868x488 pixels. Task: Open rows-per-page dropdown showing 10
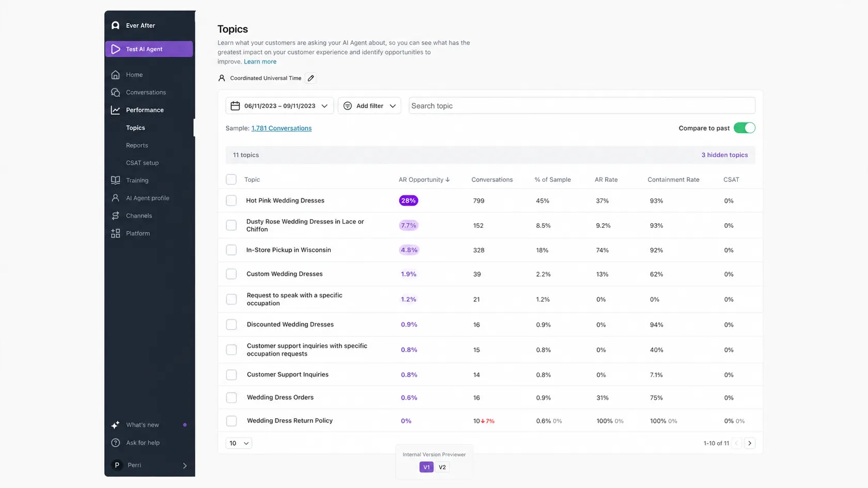point(239,443)
